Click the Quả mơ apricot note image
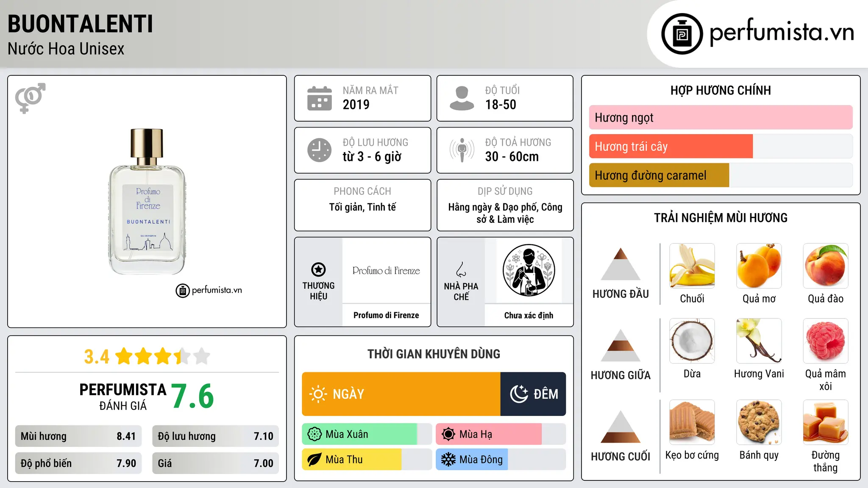Image resolution: width=868 pixels, height=488 pixels. (x=759, y=266)
